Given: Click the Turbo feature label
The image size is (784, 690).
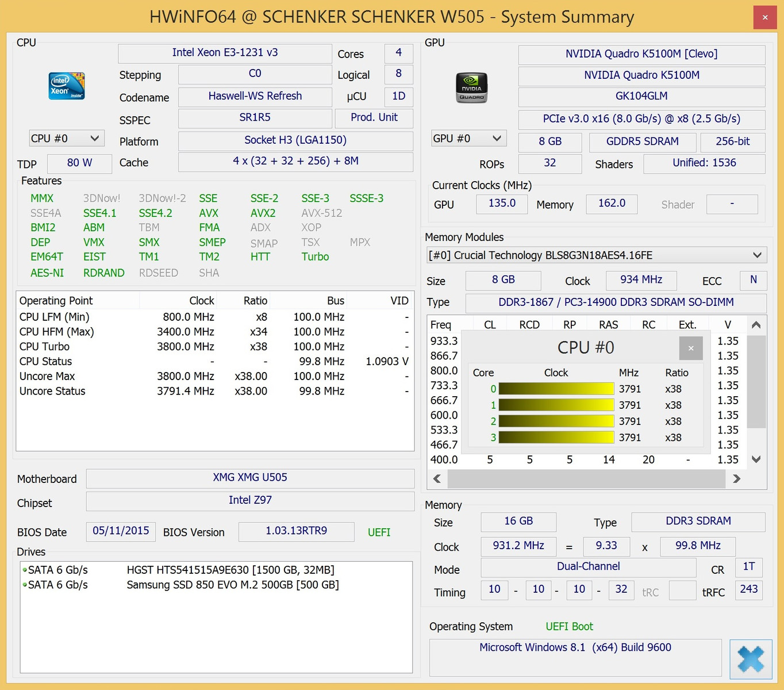Looking at the screenshot, I should (315, 257).
